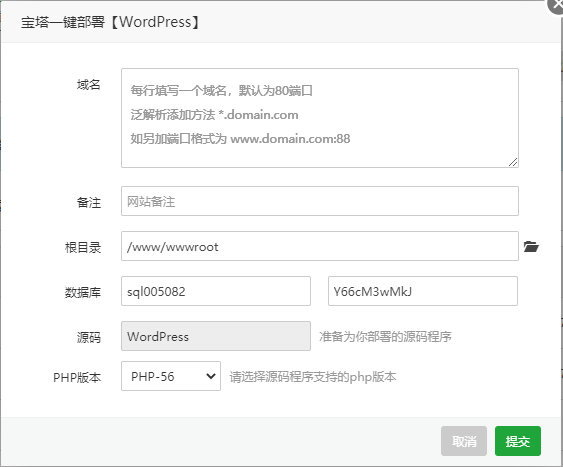Viewport: 563px width, 467px height.
Task: Click the gray 取消 cancel button
Action: pyautogui.click(x=464, y=441)
